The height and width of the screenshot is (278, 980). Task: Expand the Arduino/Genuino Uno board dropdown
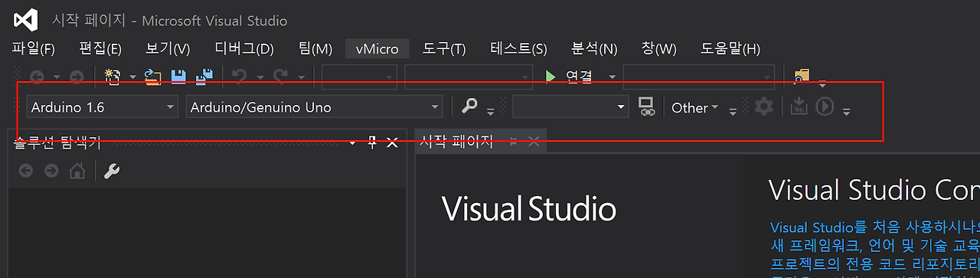tap(314, 107)
